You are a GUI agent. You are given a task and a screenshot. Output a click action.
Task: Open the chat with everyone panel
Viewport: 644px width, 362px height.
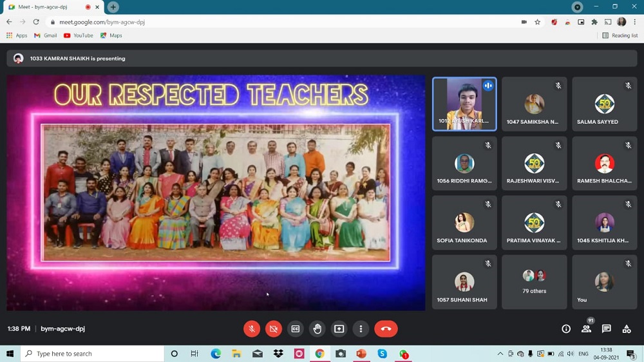click(x=606, y=329)
